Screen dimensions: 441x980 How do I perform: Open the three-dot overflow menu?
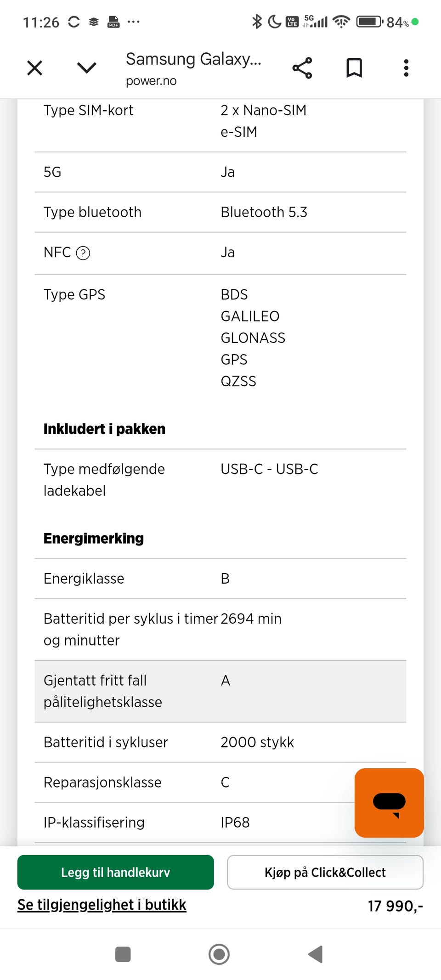406,68
